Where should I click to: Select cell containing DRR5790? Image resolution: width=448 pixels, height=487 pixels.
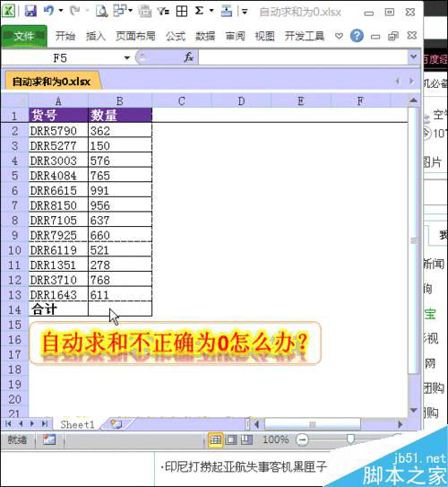pyautogui.click(x=58, y=131)
